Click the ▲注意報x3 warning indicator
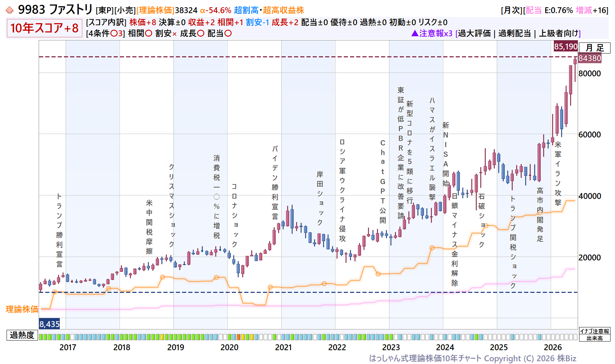This screenshot has height=364, width=615. click(x=432, y=33)
